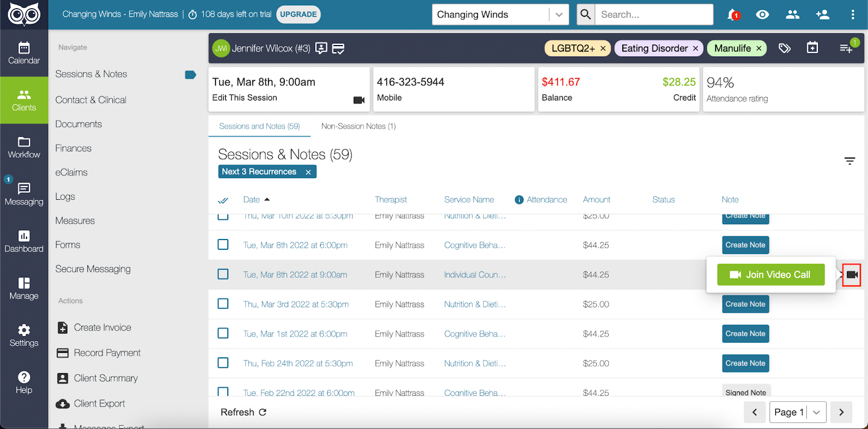Screen dimensions: 868x429
Task: Check the Mar 1st 6:00pm session
Action: point(223,333)
